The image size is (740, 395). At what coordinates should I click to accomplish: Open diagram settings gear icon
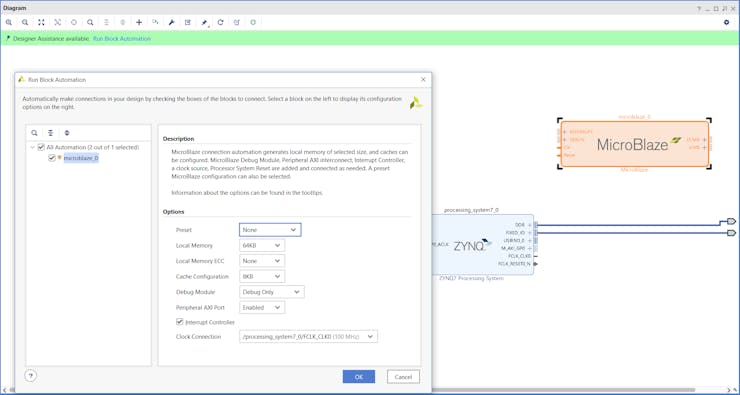tap(727, 22)
